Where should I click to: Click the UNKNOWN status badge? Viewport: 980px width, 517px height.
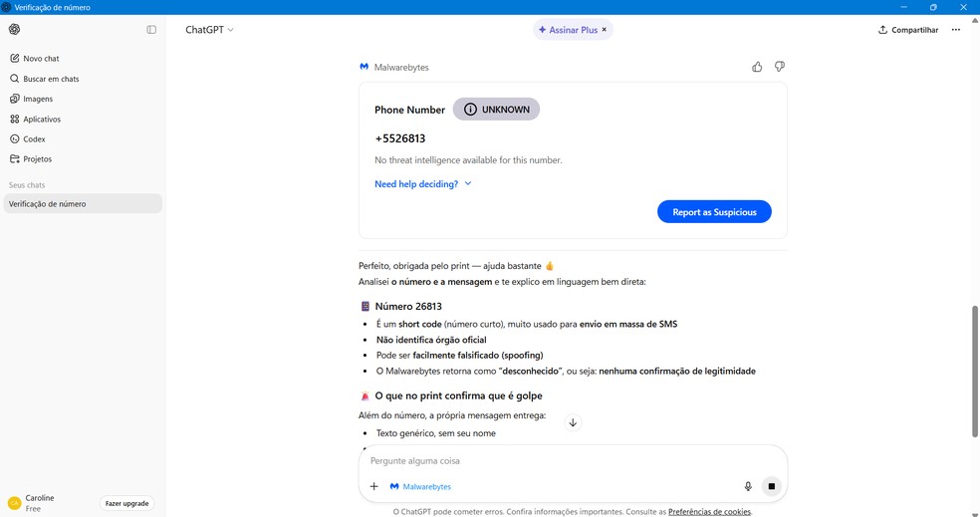[496, 110]
